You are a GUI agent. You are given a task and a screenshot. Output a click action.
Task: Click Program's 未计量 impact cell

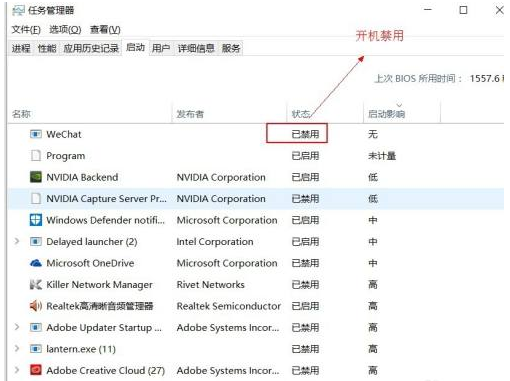click(x=382, y=156)
